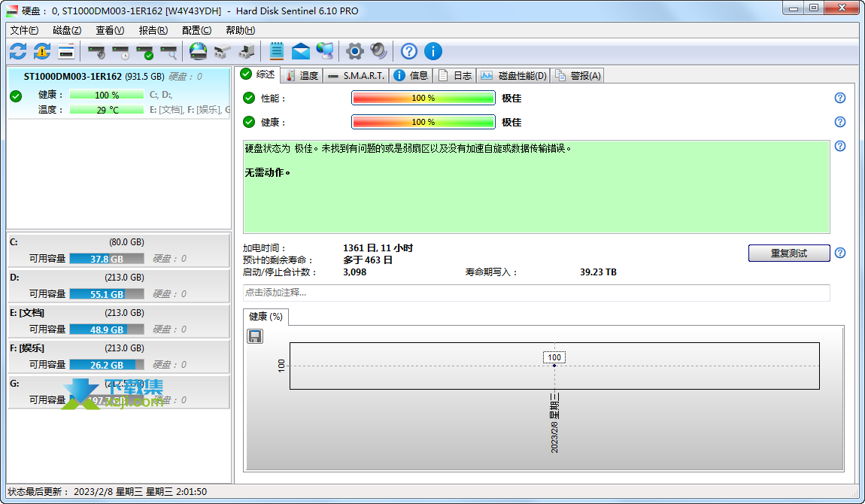Screen dimensions: 865x504
Task: Select disk ST1000DM003-1ER162 in the sidebar
Action: coord(119,93)
